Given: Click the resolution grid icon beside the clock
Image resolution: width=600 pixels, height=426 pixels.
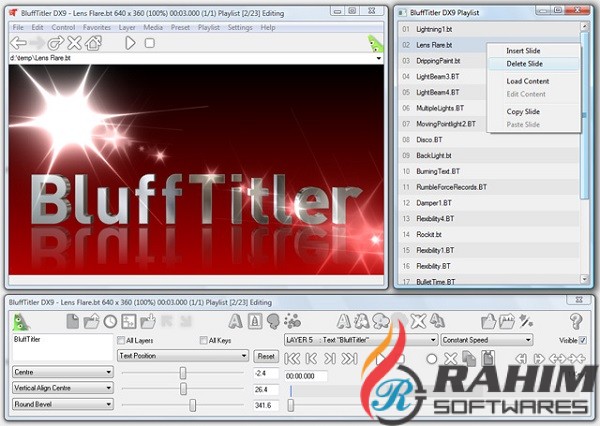Looking at the screenshot, I should point(129,322).
